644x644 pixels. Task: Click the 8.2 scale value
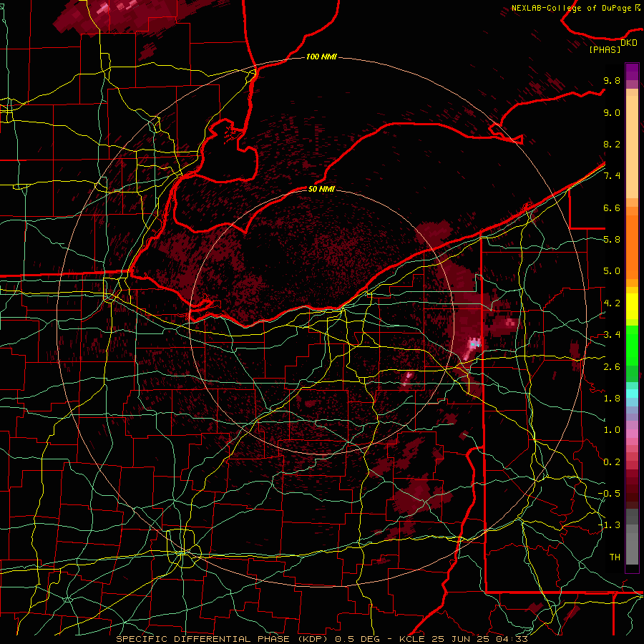(x=612, y=144)
